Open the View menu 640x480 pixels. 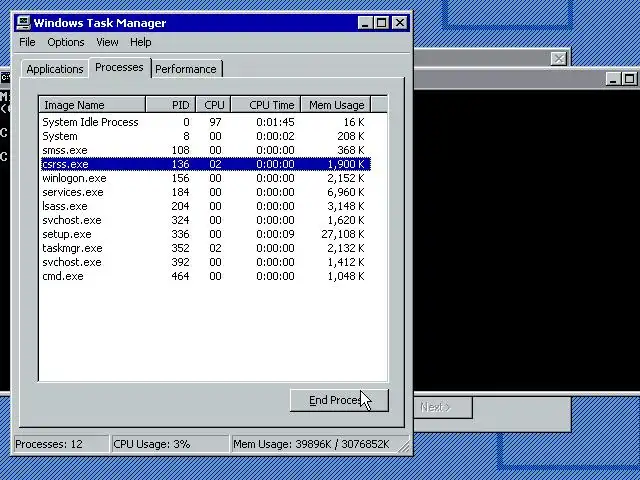[x=107, y=42]
